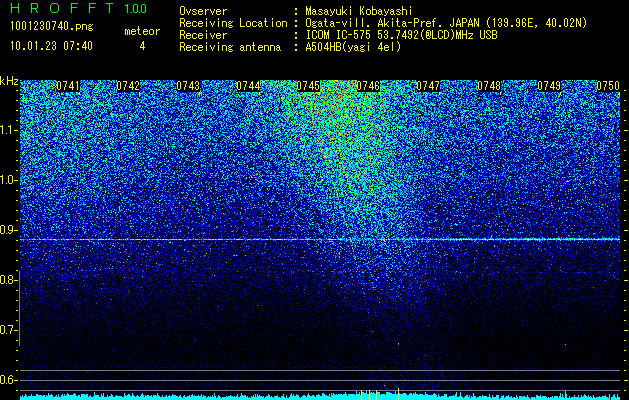
Task: Click the 0741 time marker
Action: click(68, 86)
